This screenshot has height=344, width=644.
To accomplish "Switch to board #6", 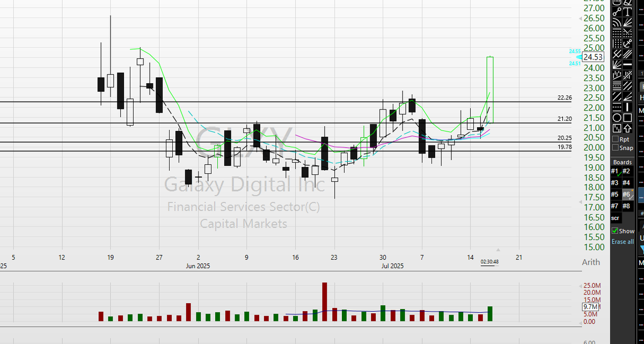I will coord(627,194).
